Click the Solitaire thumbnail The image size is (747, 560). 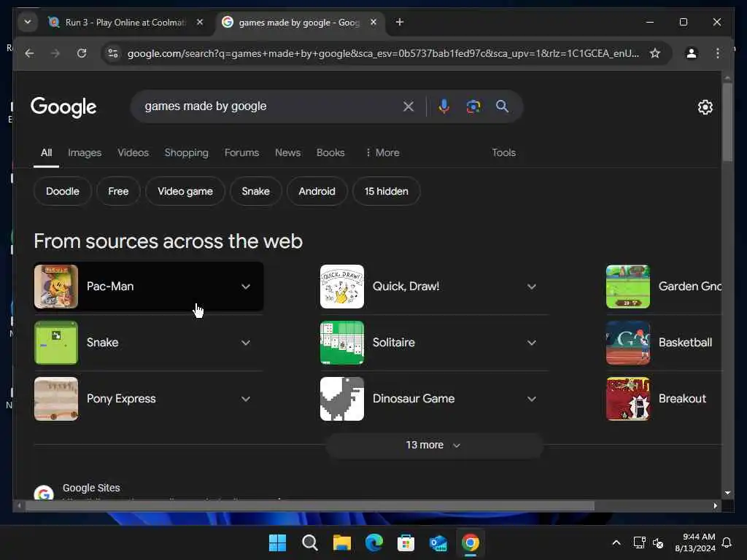click(342, 343)
